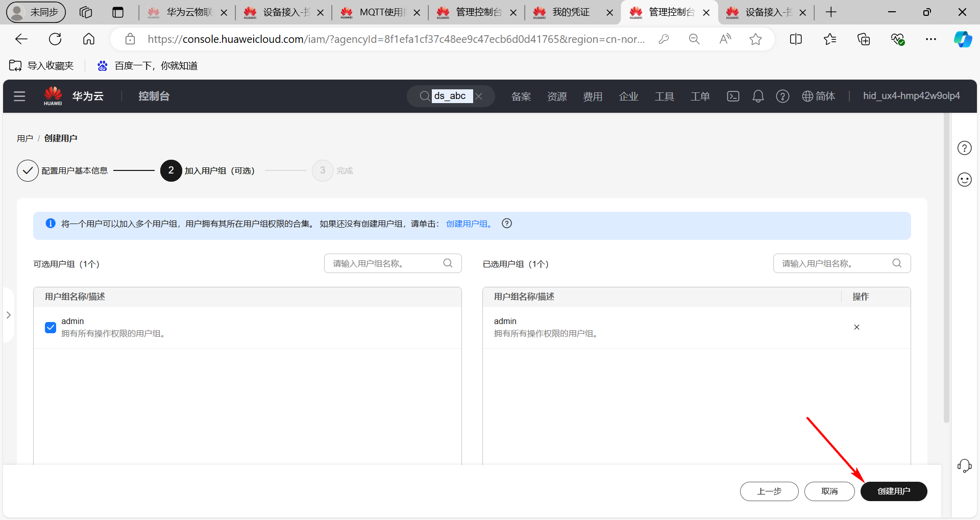Click the help question mark icon in navbar
The image size is (980, 520).
tap(782, 96)
